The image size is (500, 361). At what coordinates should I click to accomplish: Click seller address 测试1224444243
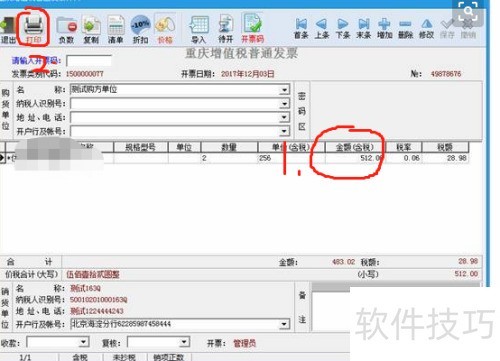pos(97,311)
